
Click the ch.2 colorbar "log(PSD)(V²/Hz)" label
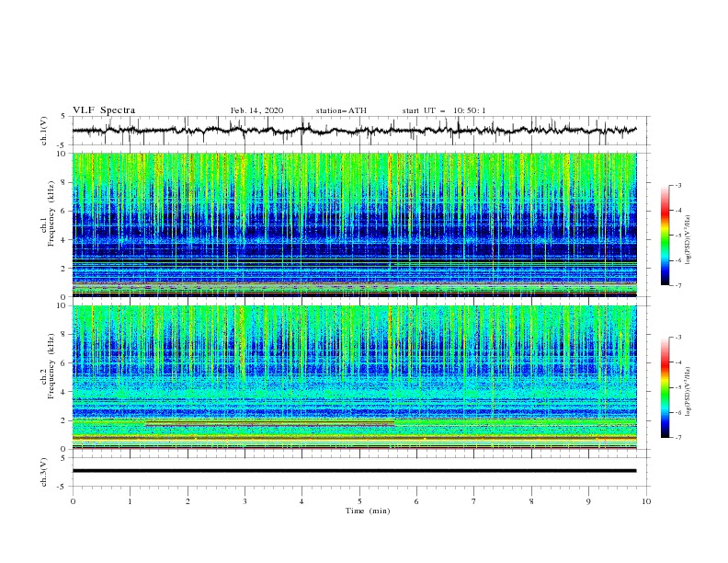click(x=688, y=392)
